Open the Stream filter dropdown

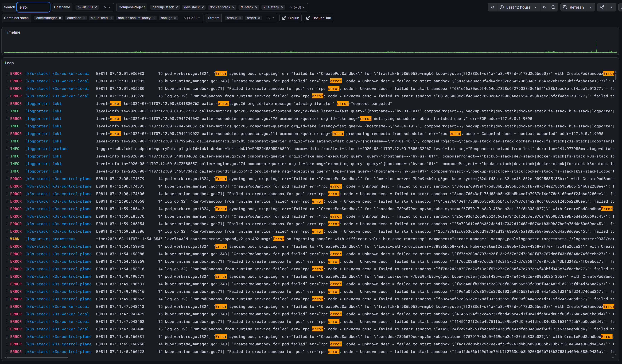(273, 18)
